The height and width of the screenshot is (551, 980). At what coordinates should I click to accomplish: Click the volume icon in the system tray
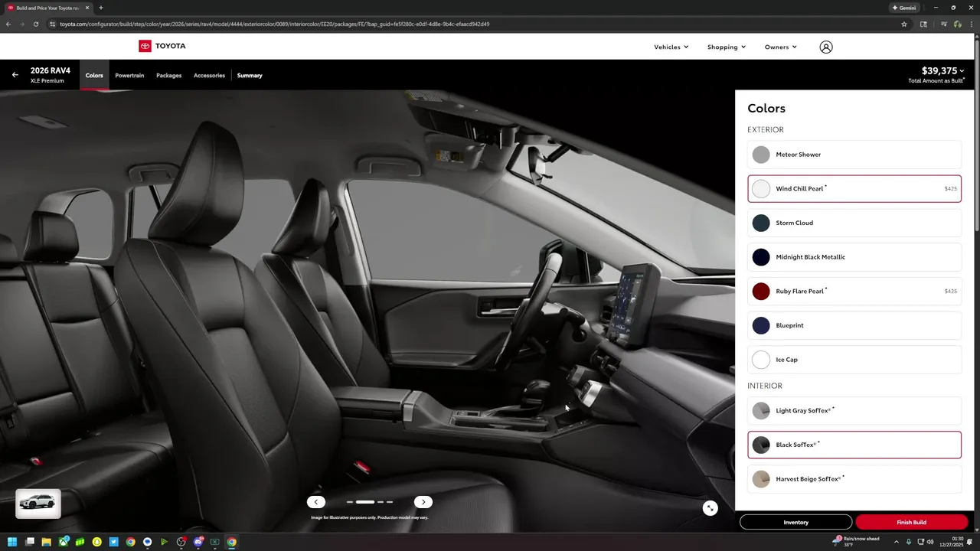(x=930, y=542)
